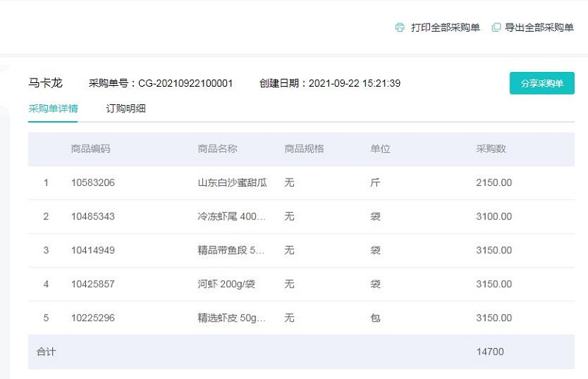Click the printer icon for printing all orders

click(400, 27)
